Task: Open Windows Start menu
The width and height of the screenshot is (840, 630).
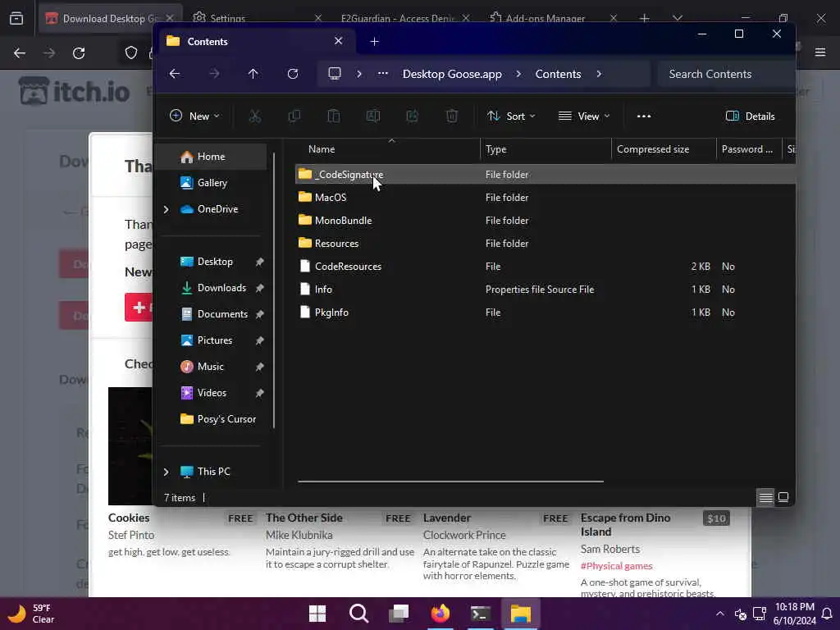Action: pyautogui.click(x=317, y=614)
